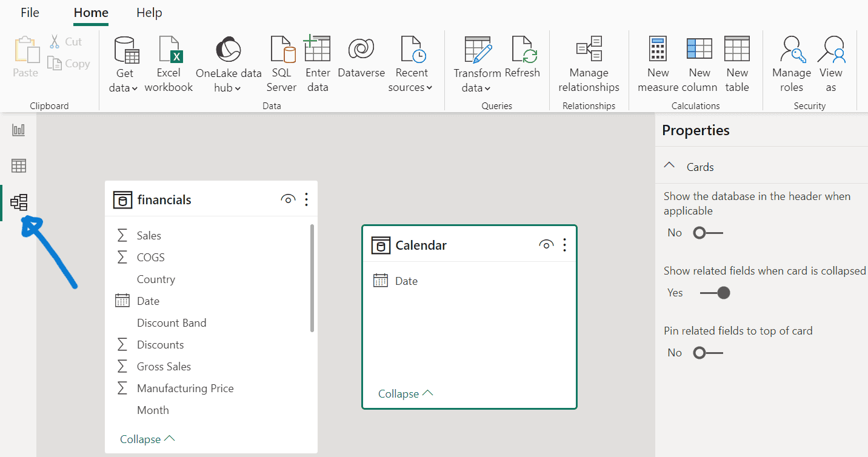Screen dimensions: 868x457
Task: Collapse the financials table card
Action: 147,439
